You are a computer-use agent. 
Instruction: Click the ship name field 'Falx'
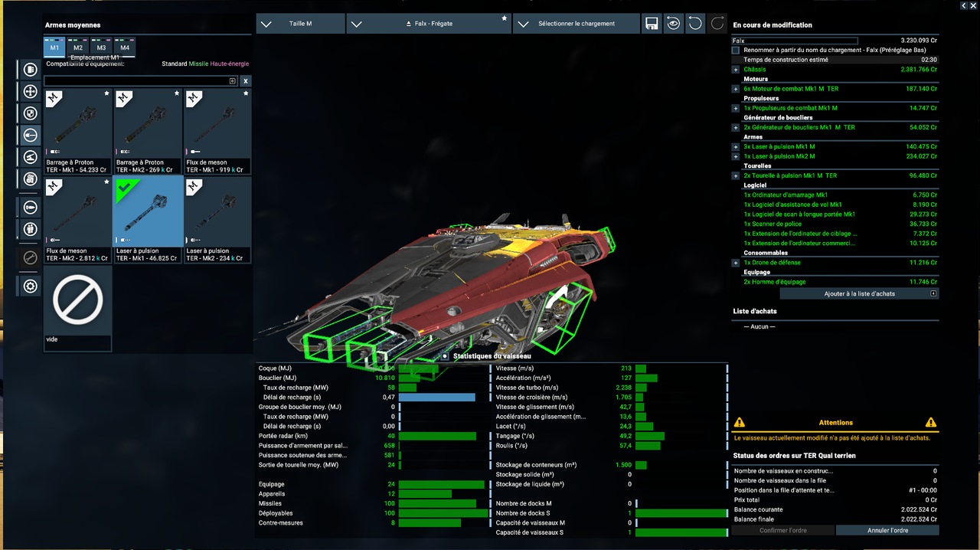[x=795, y=41]
